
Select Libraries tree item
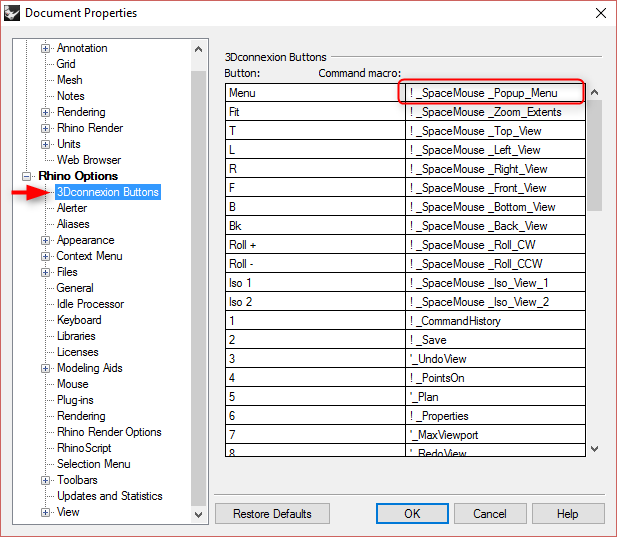click(76, 336)
